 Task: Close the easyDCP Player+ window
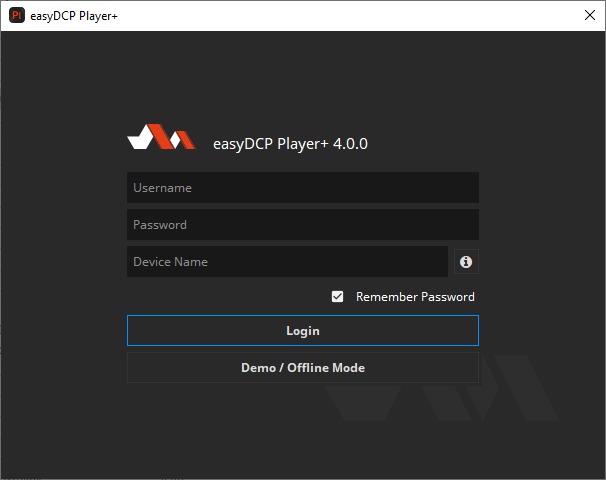click(x=588, y=16)
